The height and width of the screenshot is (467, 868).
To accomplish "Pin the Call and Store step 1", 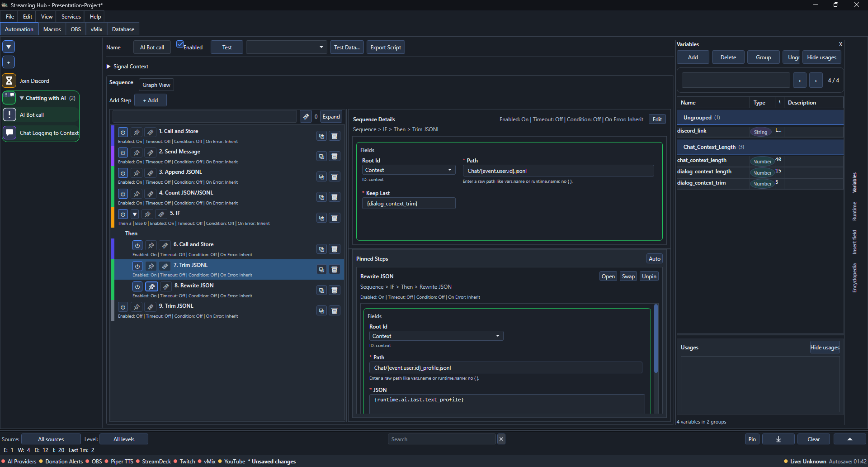I will 137,132.
